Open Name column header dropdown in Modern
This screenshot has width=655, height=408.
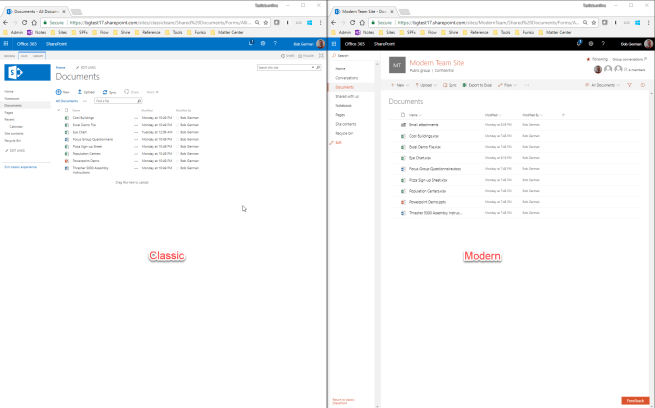(x=415, y=115)
